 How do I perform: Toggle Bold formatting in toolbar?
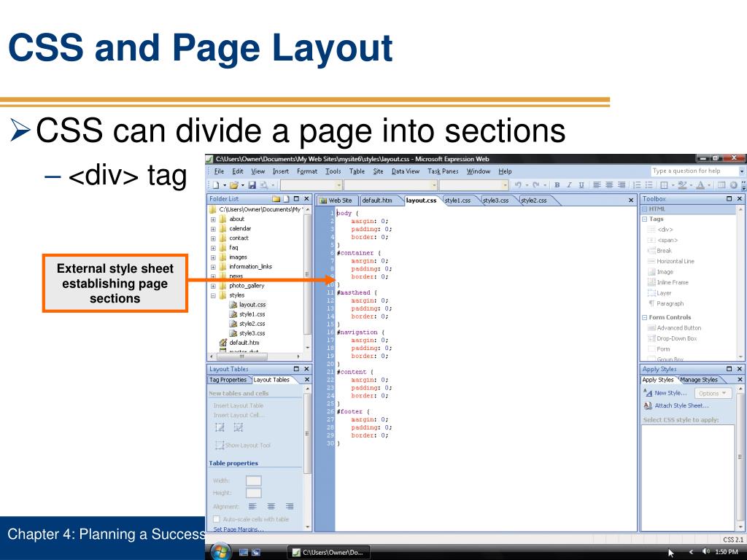[557, 184]
